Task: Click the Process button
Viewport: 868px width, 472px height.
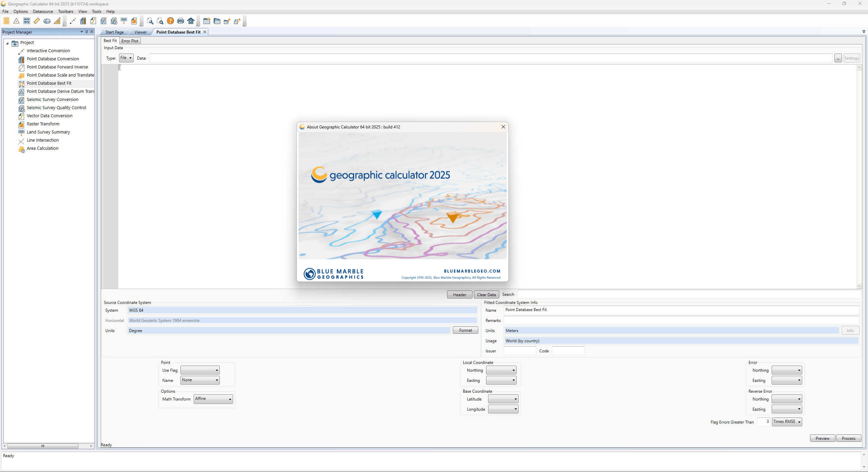Action: coord(849,438)
